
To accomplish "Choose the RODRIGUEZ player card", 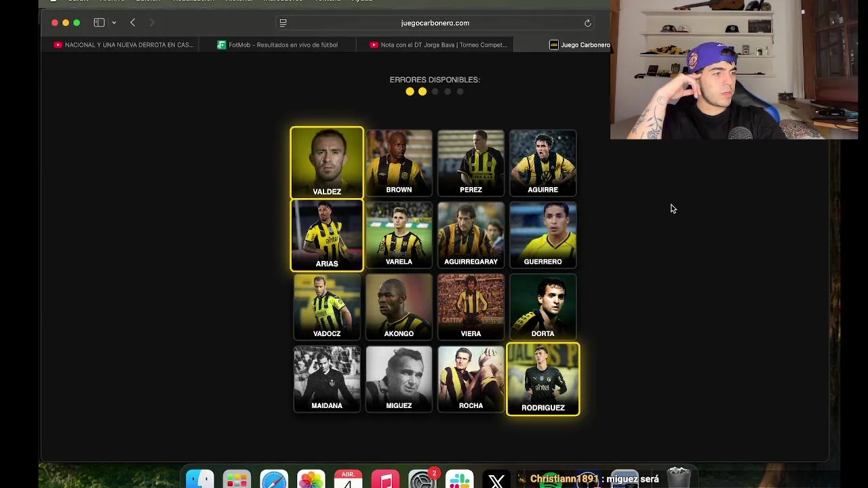I will click(542, 379).
